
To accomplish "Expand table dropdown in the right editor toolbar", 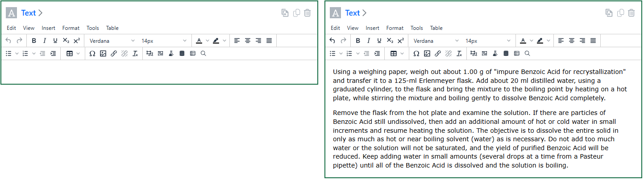I will [402, 53].
